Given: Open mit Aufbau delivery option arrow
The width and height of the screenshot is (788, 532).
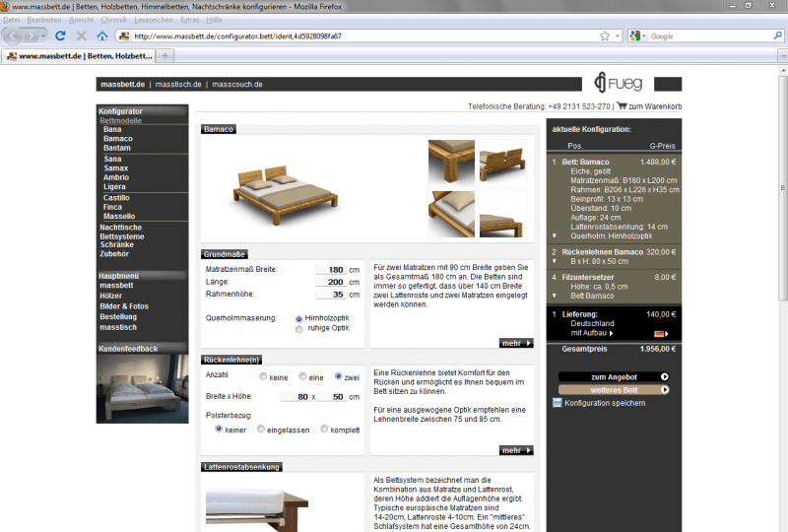Looking at the screenshot, I should click(611, 333).
